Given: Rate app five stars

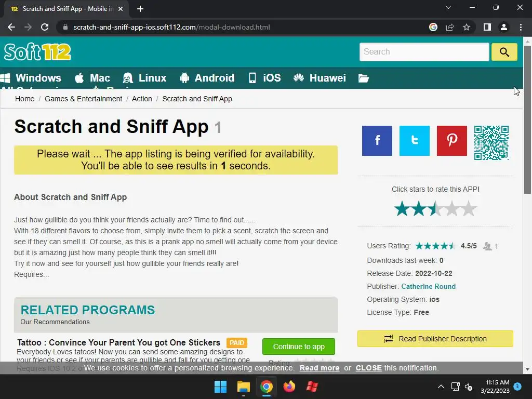Looking at the screenshot, I should (469, 208).
